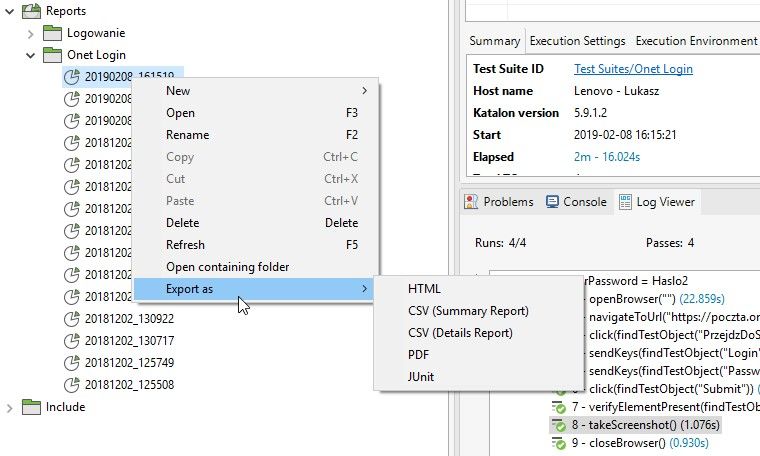Switch to the Execution Settings tab
The height and width of the screenshot is (456, 760).
[577, 41]
